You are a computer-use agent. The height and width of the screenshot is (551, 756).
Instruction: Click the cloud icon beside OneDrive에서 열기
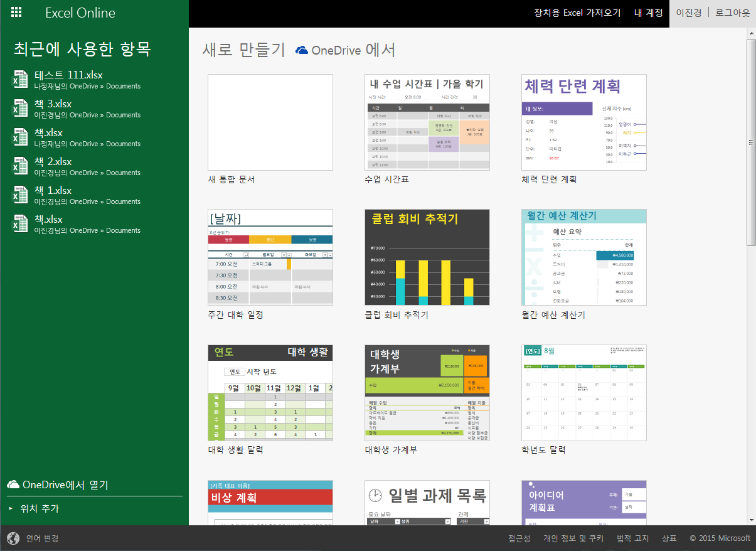pos(13,484)
